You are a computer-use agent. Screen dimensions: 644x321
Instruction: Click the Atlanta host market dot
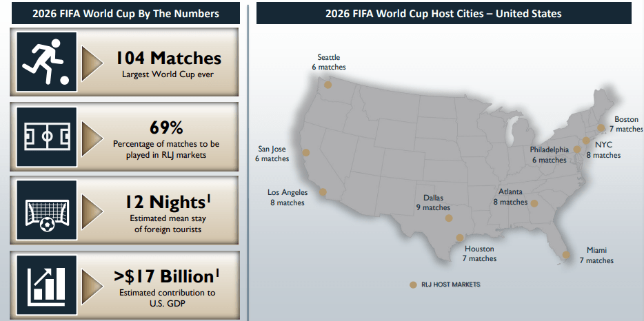pos(534,203)
